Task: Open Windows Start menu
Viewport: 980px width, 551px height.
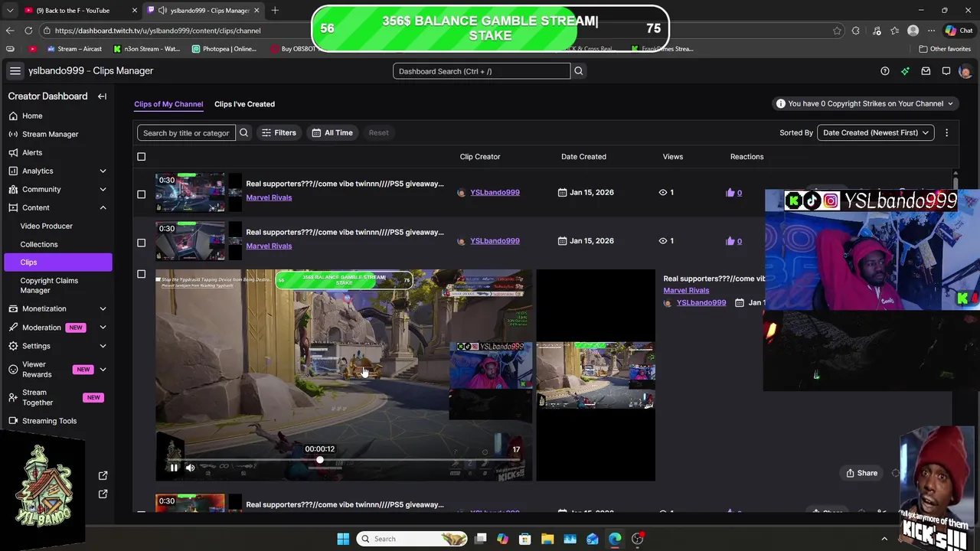Action: pos(343,539)
